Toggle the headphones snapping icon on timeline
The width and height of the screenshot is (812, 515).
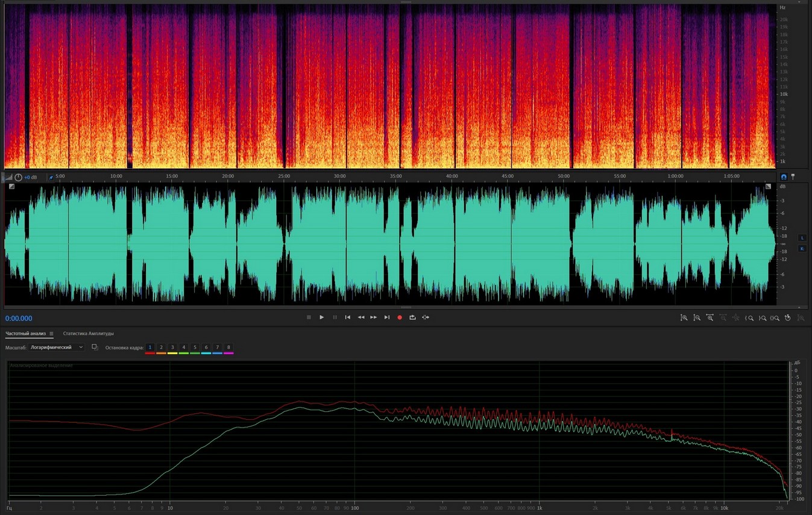coord(784,176)
